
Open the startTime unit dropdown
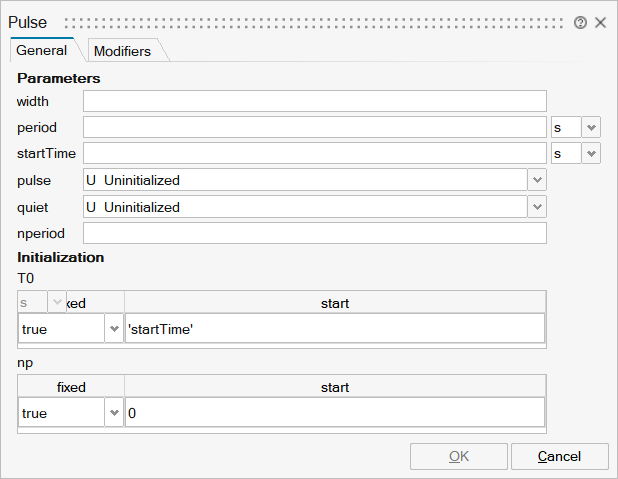(x=591, y=153)
